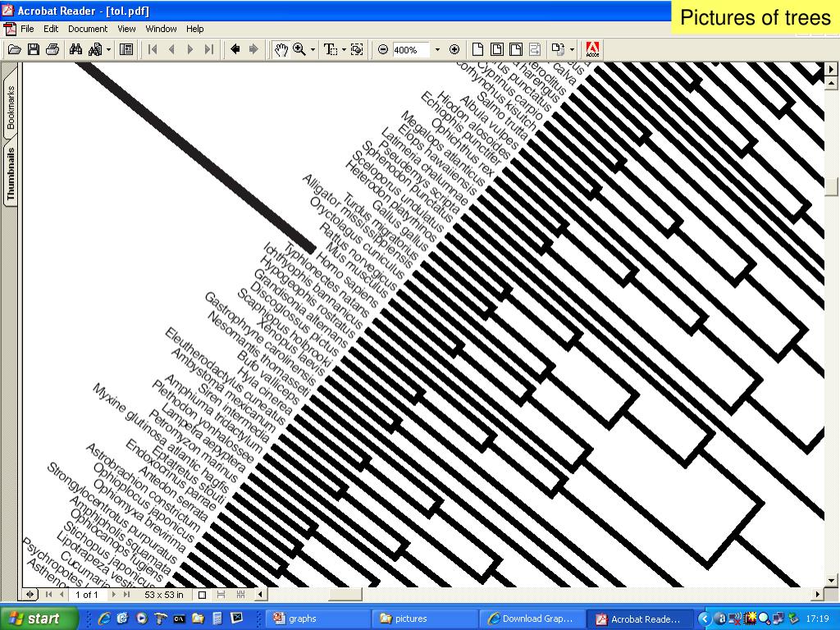Switch to the Bookmarks side tab
The width and height of the screenshot is (840, 630).
click(x=11, y=107)
